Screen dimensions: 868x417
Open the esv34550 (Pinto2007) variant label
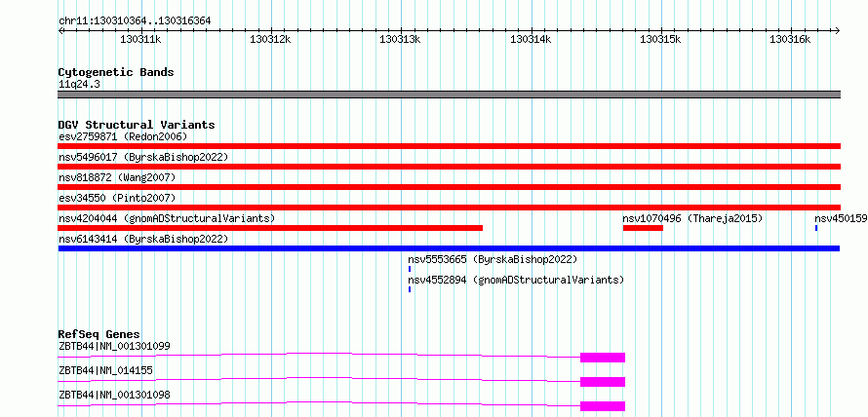tap(118, 198)
